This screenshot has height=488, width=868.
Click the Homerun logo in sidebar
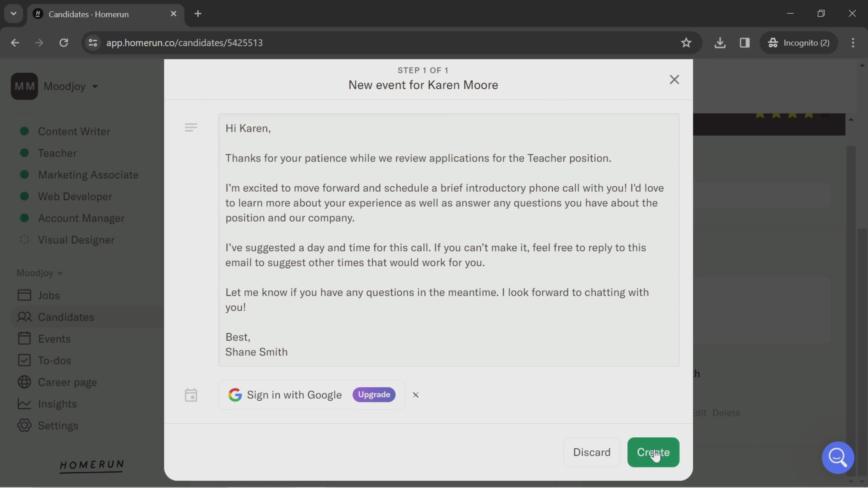click(92, 466)
